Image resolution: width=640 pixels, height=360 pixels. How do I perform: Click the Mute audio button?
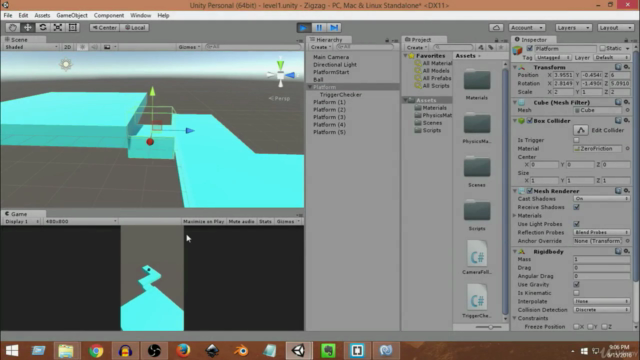click(241, 221)
